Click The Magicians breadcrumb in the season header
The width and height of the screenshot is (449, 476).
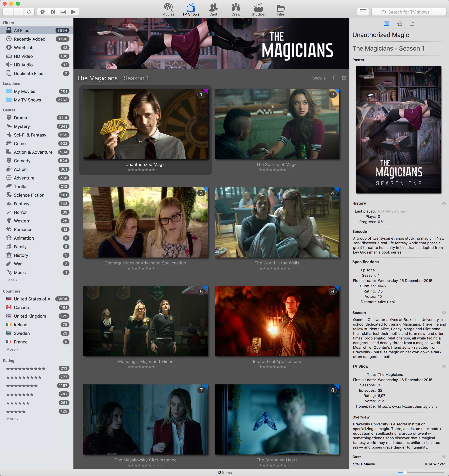97,78
